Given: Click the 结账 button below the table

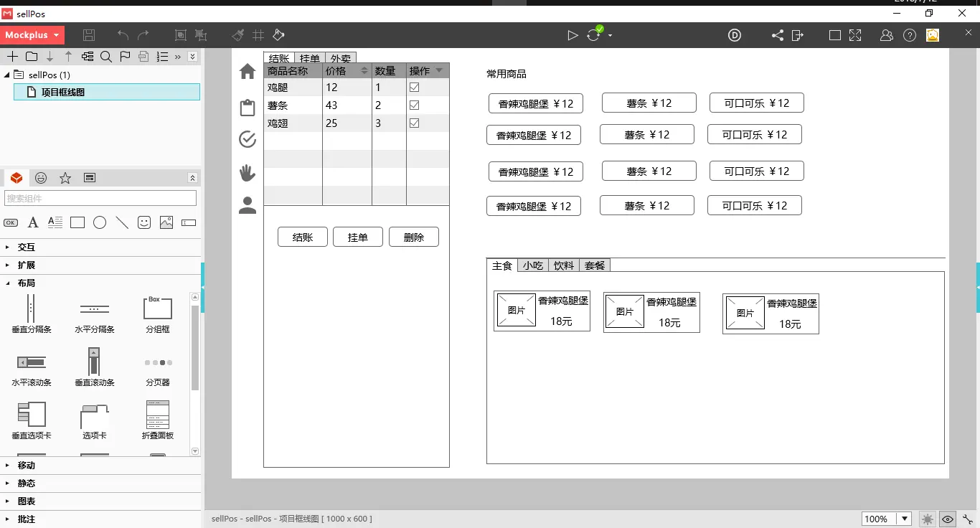Looking at the screenshot, I should tap(303, 237).
